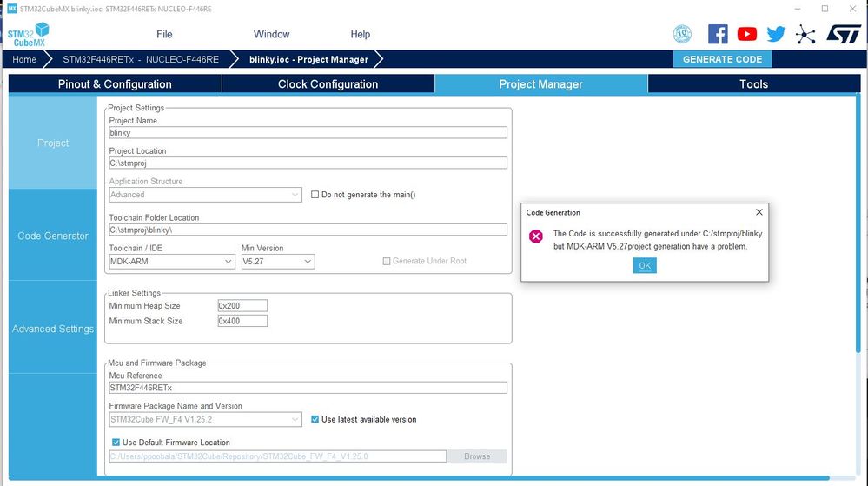Click the Mcu Reference field

(x=308, y=388)
